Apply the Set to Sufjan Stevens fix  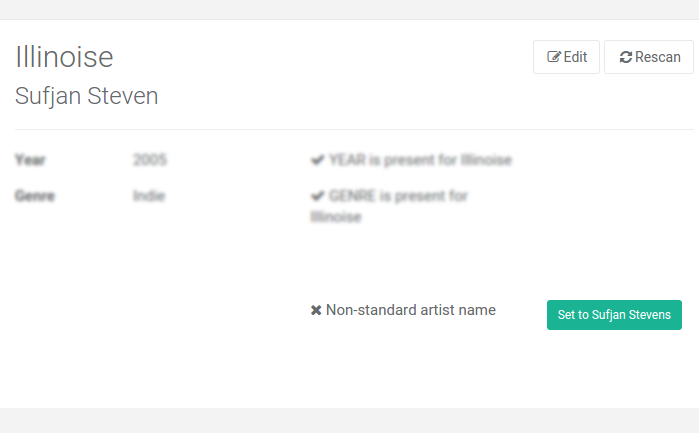pos(614,315)
